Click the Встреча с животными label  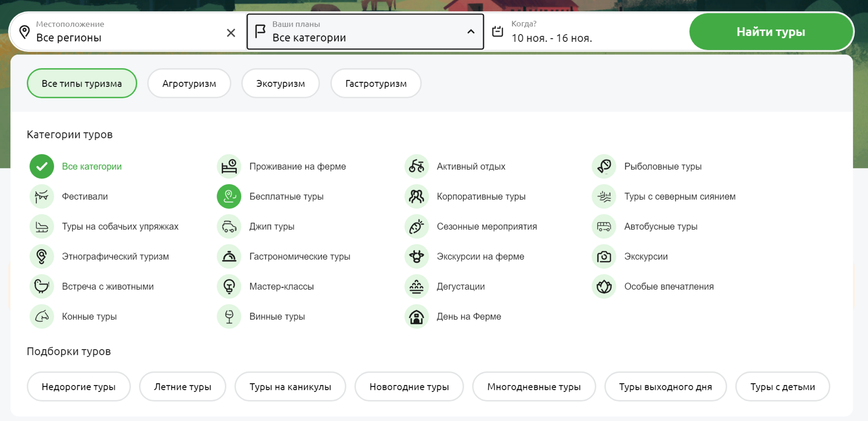point(108,286)
